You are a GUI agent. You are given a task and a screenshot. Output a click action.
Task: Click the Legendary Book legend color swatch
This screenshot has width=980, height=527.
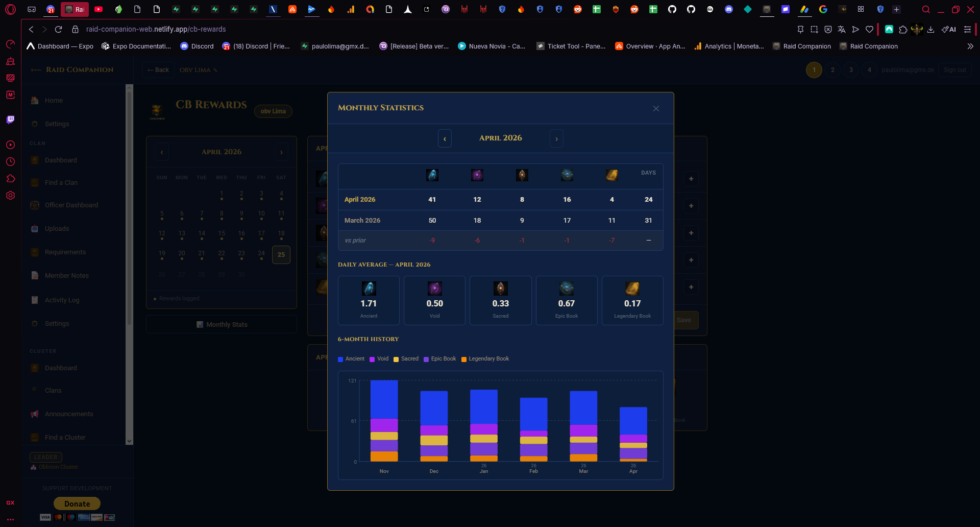point(464,359)
